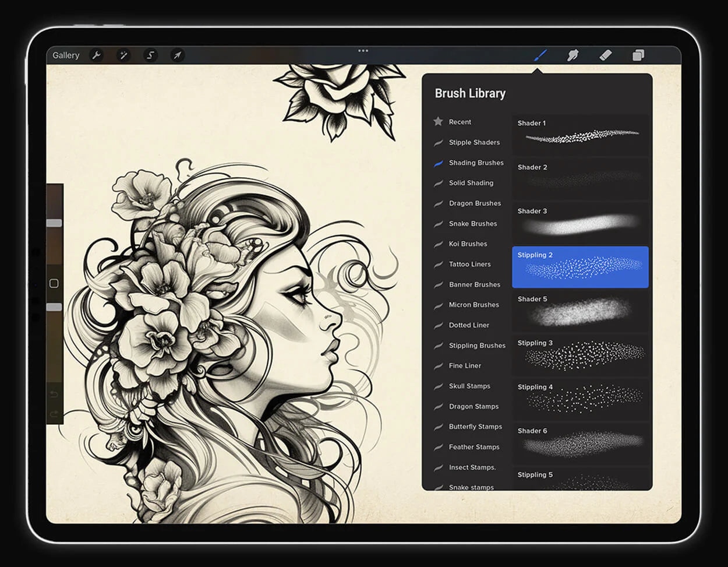Tap the brush-stroke icon beside Fine Liner
728x567 pixels.
438,367
